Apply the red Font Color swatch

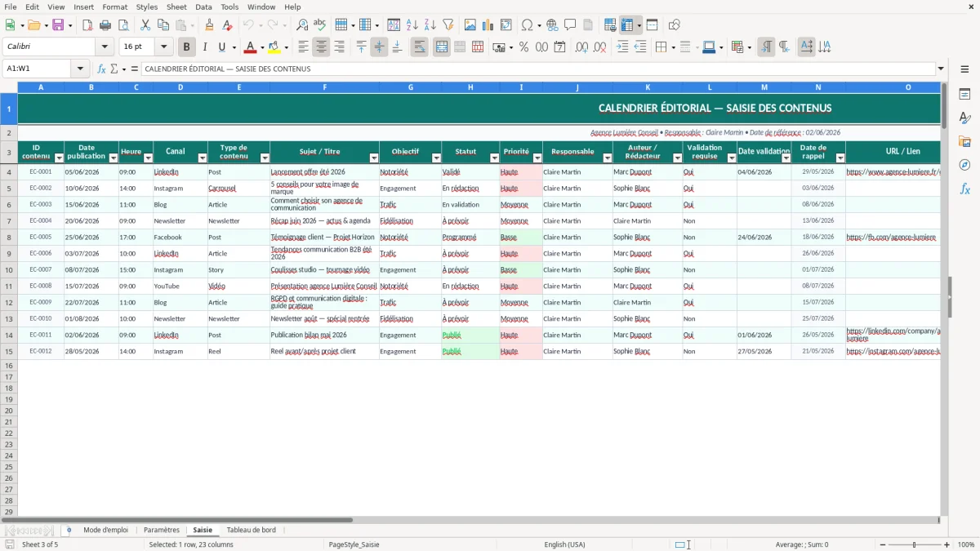coord(251,47)
